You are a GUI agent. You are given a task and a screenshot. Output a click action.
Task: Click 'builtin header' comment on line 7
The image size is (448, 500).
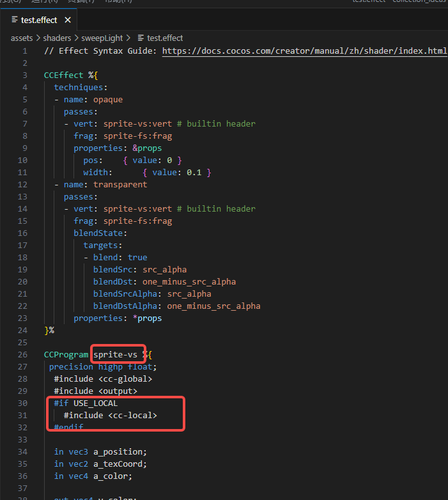(x=221, y=124)
